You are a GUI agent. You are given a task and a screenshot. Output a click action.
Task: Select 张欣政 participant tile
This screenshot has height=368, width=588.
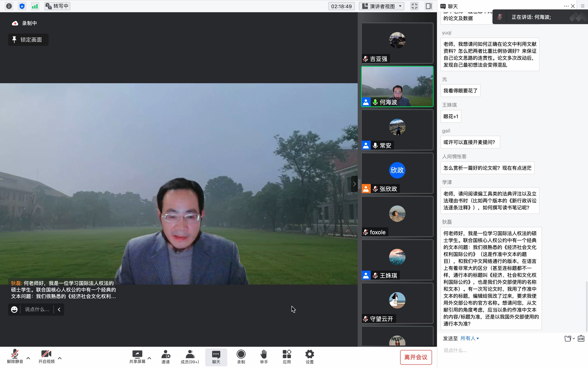tap(397, 173)
